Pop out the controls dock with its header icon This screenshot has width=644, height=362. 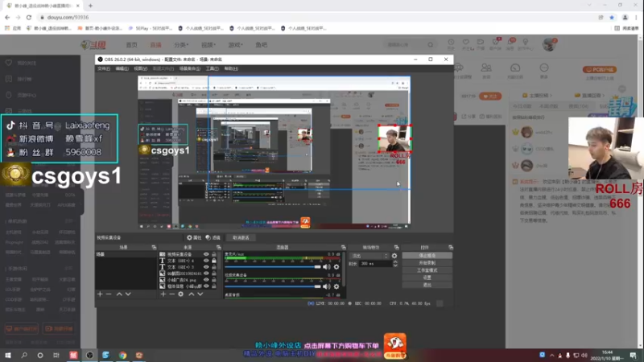tap(451, 248)
